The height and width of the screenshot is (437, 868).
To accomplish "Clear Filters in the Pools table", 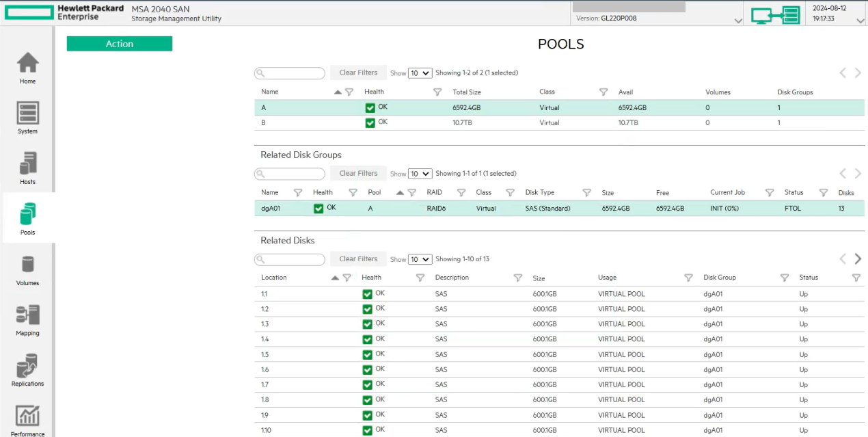I will point(358,72).
